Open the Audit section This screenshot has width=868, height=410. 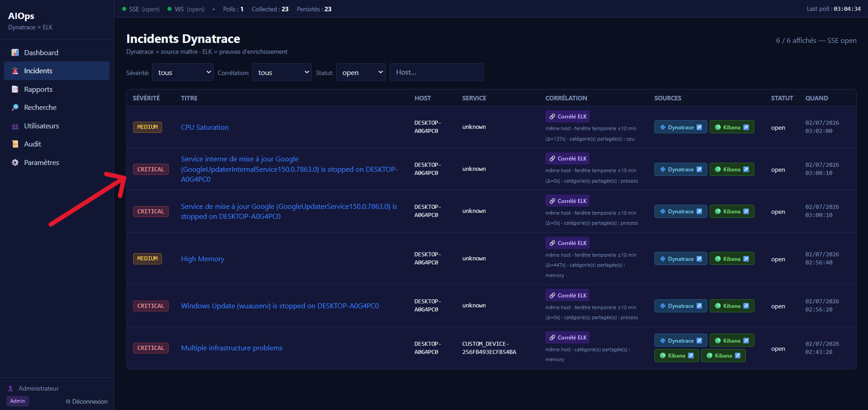click(57, 144)
